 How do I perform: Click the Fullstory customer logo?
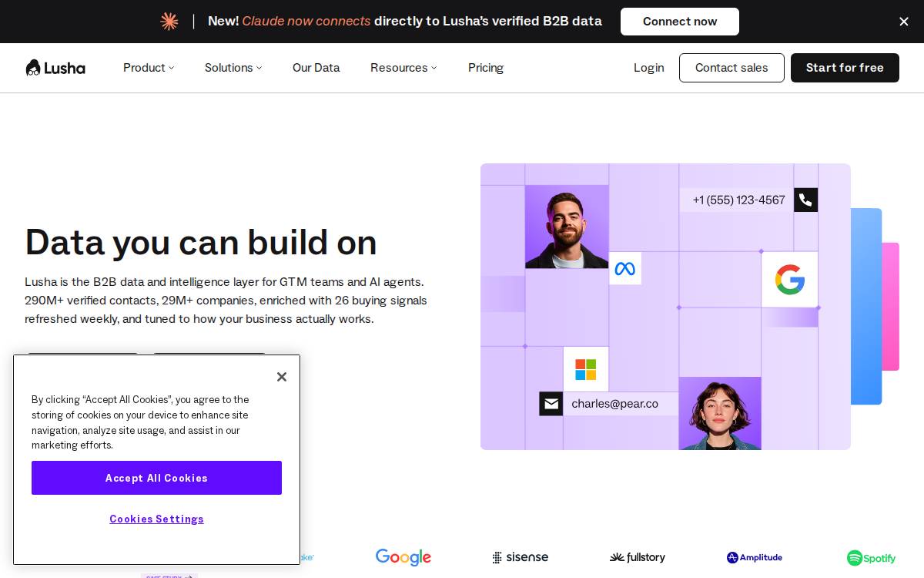(638, 557)
